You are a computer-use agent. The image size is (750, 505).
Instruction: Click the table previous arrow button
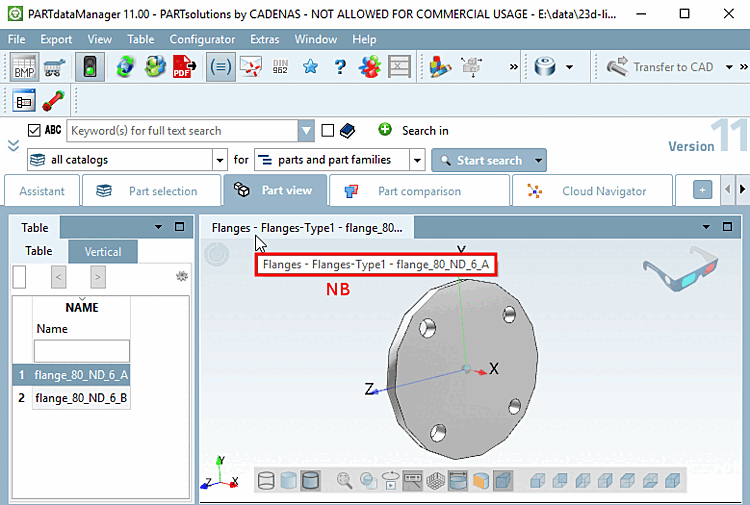[58, 277]
